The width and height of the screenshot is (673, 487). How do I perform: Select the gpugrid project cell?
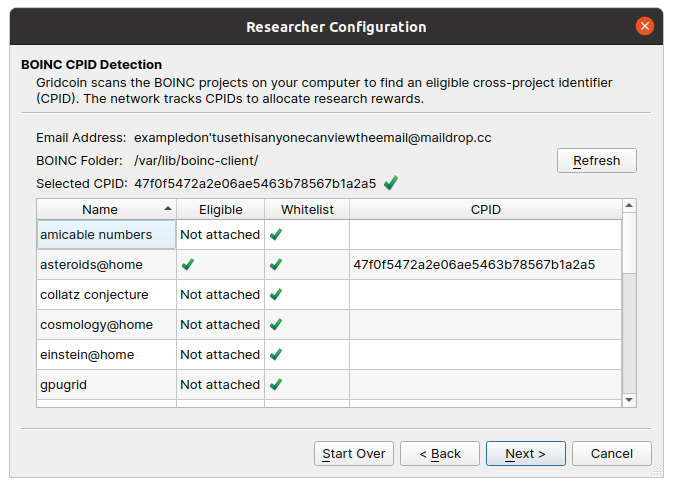click(106, 384)
